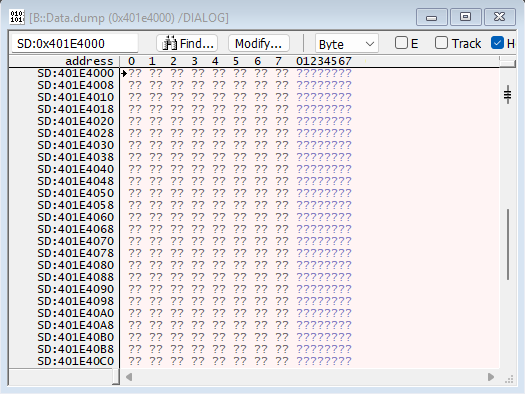Screen dimensions: 525x394
Task: Select address row SD:401E4090
Action: (76, 289)
